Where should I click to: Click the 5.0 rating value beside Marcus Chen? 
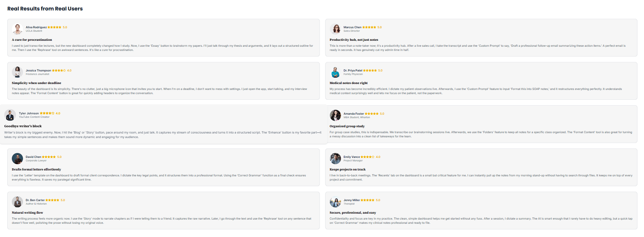(x=379, y=27)
